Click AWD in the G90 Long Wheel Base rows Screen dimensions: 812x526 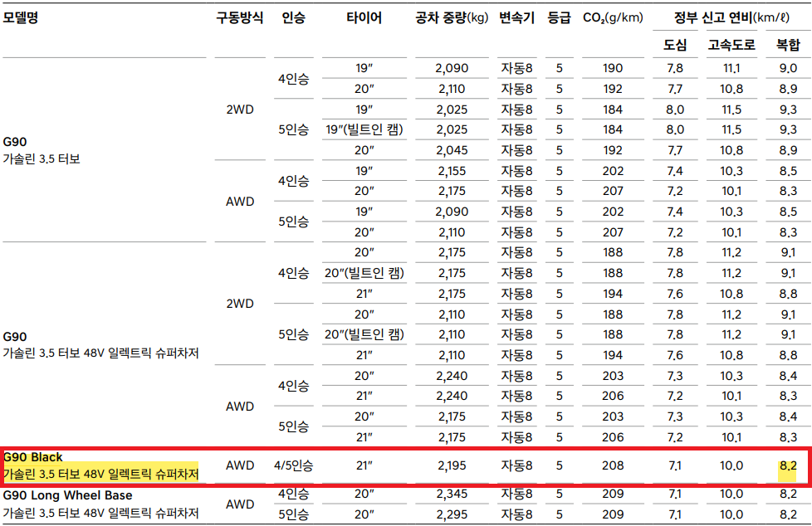coord(240,504)
